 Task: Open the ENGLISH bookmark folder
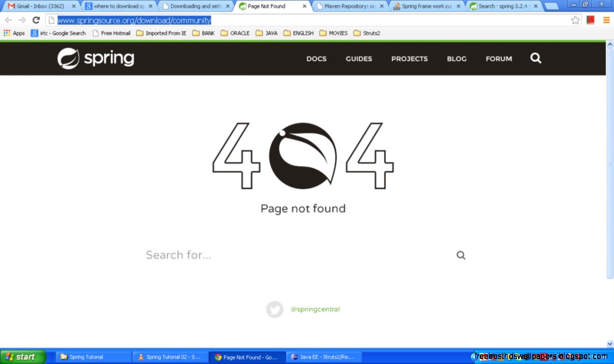[x=299, y=33]
